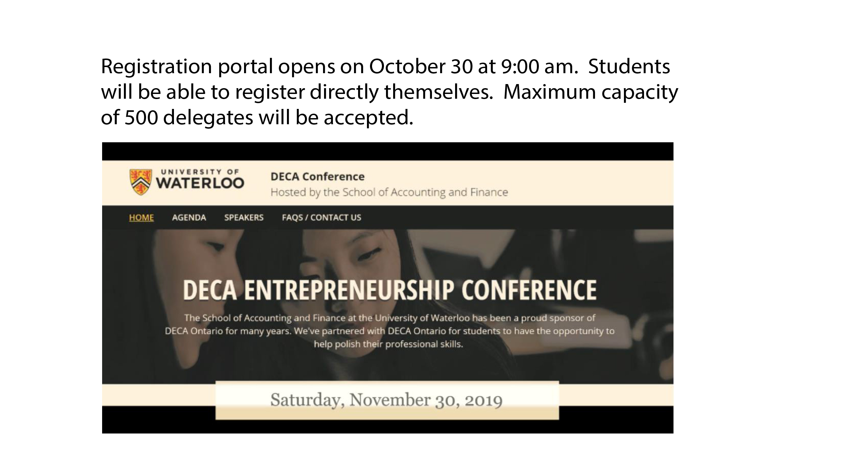The height and width of the screenshot is (451, 868).
Task: Open the HOME navigation item
Action: (x=141, y=218)
